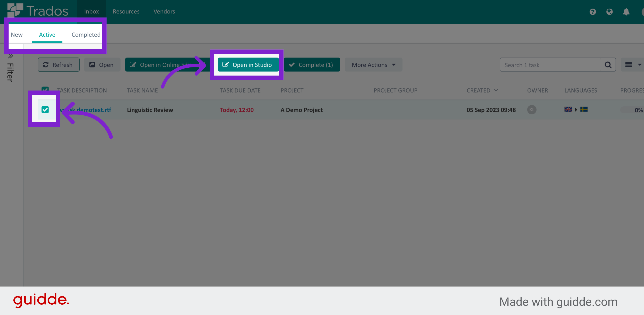644x315 pixels.
Task: Expand the Filter panel chevrons
Action: (10, 56)
